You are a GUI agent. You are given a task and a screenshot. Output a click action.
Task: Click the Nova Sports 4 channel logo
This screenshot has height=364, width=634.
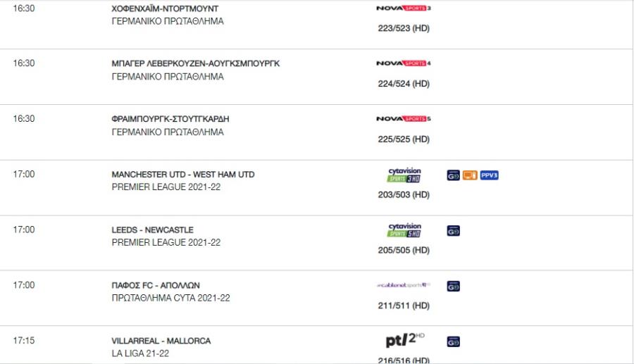tap(404, 63)
